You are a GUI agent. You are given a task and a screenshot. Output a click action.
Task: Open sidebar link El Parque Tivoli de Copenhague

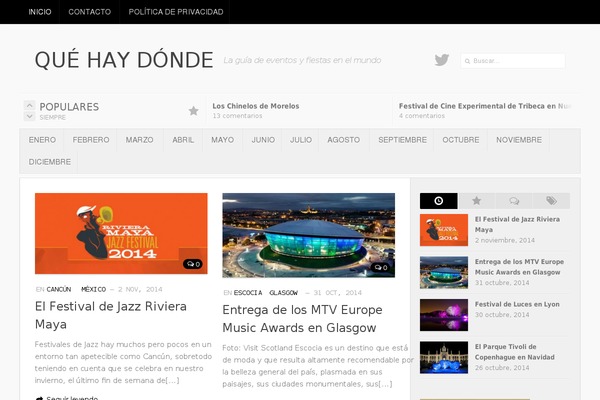coord(515,352)
